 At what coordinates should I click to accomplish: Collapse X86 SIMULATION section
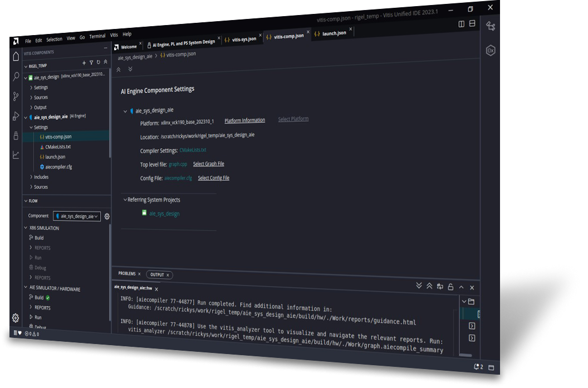26,228
